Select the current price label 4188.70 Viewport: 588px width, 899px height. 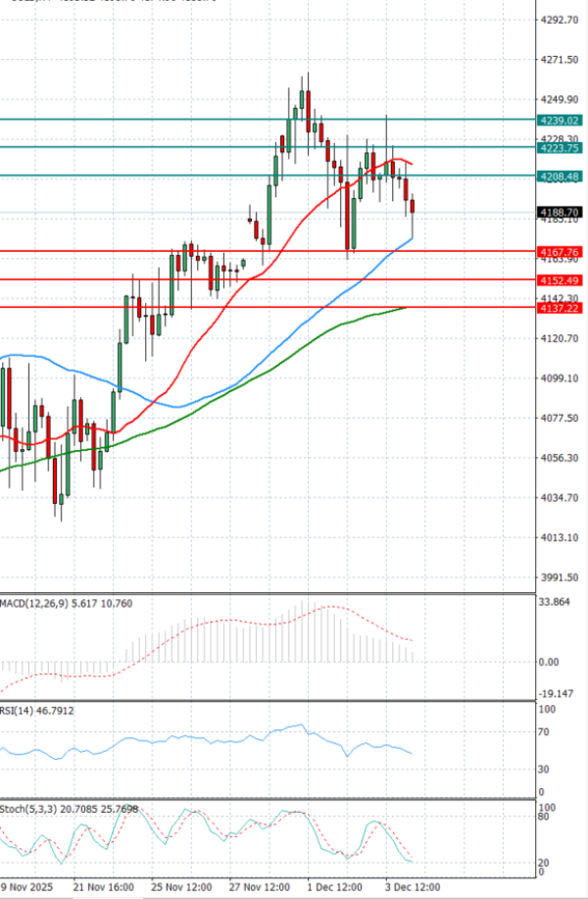pyautogui.click(x=561, y=212)
